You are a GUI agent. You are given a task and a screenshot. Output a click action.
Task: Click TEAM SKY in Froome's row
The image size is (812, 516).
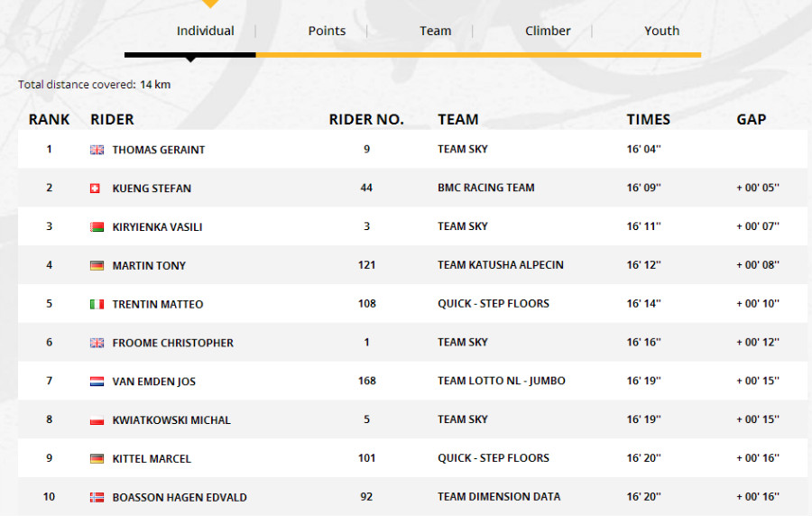463,342
